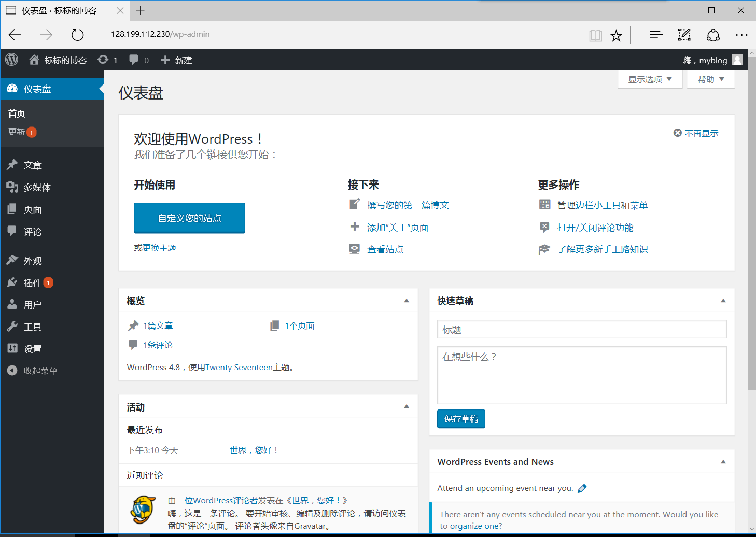Screen dimensions: 756x537
Task: Click the organize one link
Action: [473, 526]
